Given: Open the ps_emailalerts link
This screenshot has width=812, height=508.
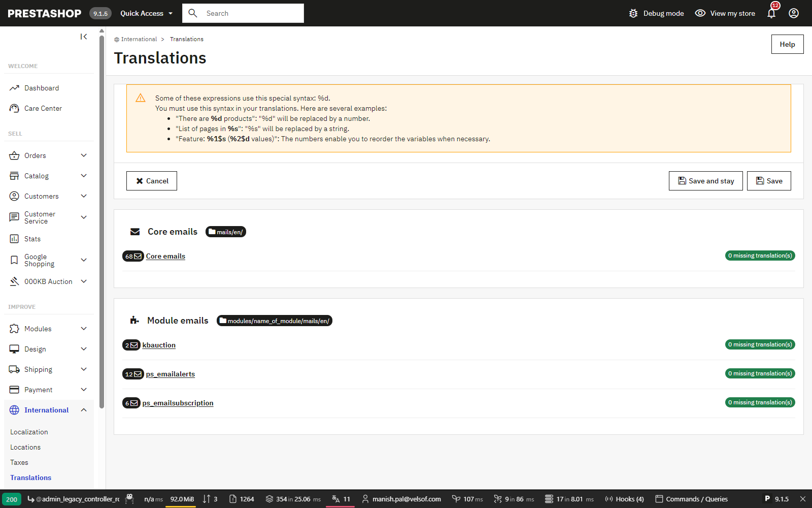Looking at the screenshot, I should pos(171,374).
